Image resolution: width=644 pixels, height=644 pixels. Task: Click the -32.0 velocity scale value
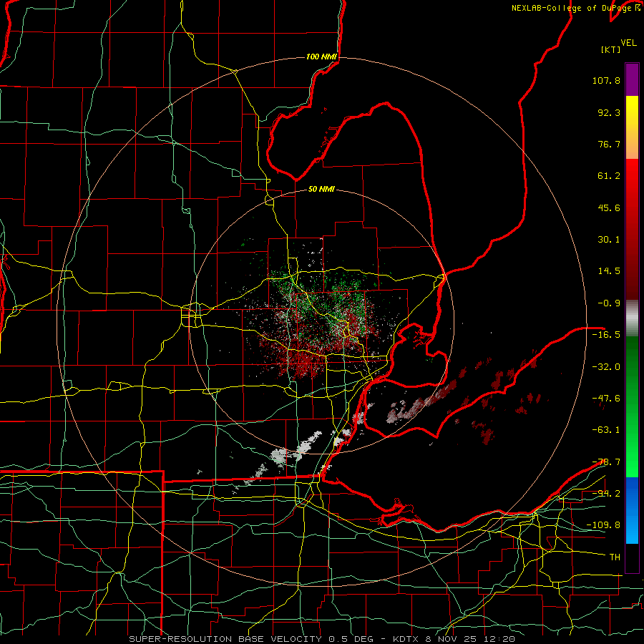606,367
